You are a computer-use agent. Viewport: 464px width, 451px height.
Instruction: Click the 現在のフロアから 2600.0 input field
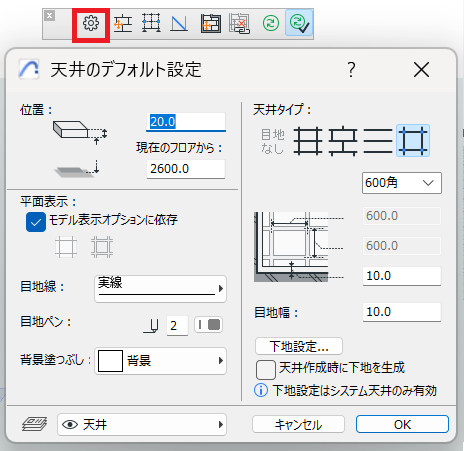[x=186, y=169]
